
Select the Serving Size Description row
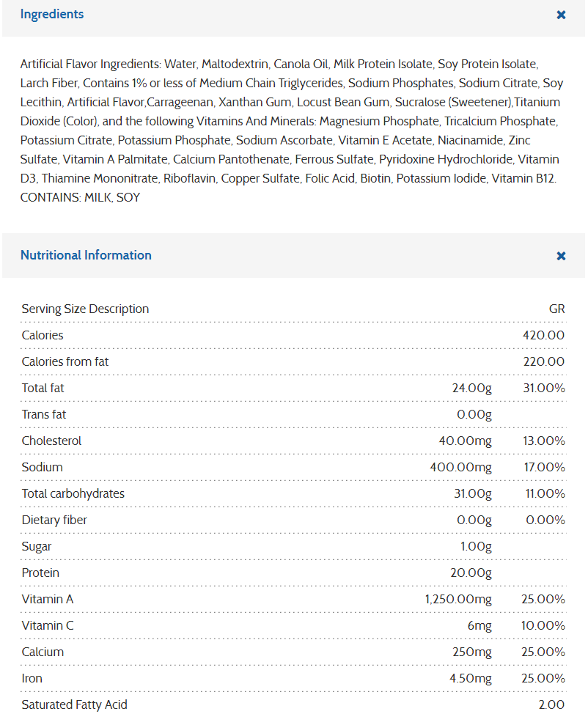click(x=293, y=309)
